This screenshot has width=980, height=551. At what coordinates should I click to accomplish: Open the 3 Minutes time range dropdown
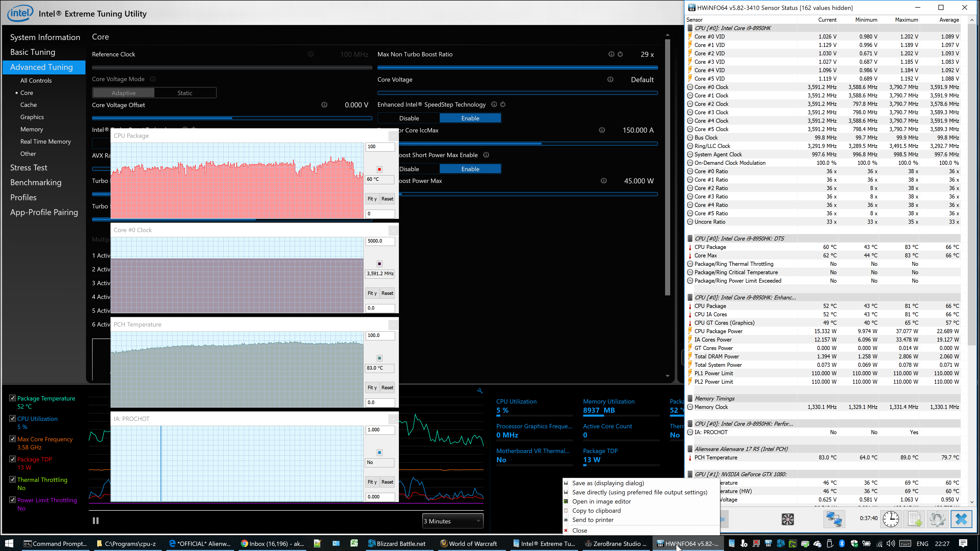click(453, 521)
